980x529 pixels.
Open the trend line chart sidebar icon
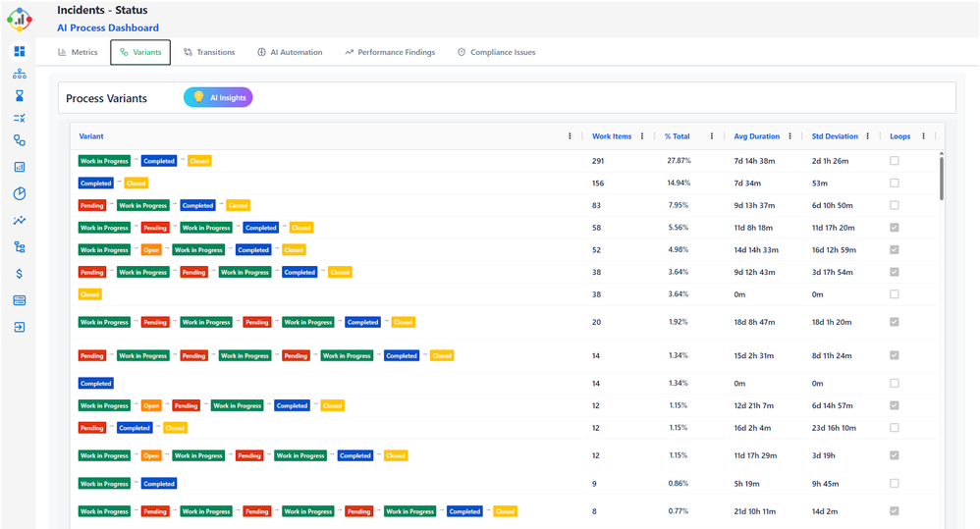(20, 221)
